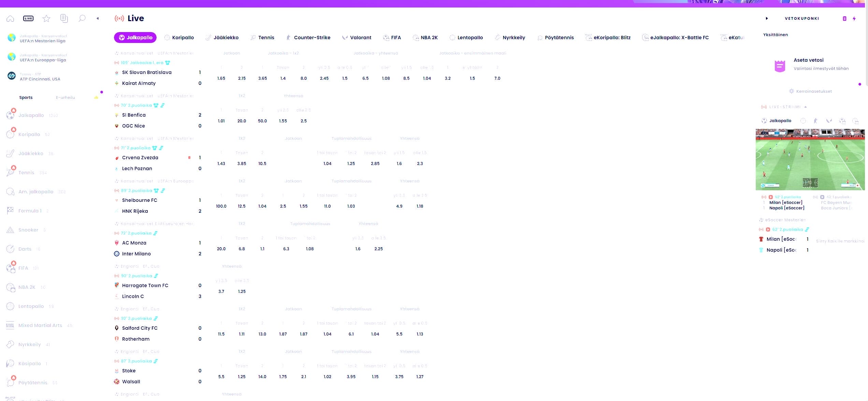Activate quick bet lightning icon
The image size is (868, 401).
(x=854, y=19)
